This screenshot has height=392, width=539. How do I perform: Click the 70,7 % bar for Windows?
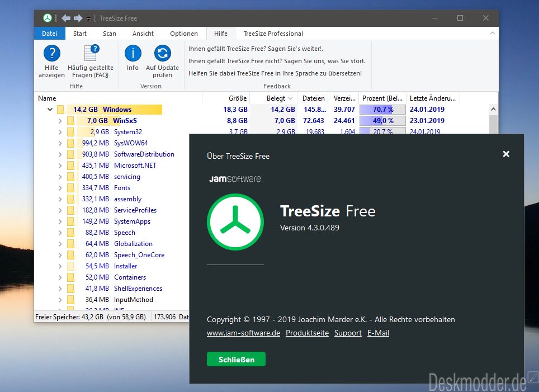point(382,110)
